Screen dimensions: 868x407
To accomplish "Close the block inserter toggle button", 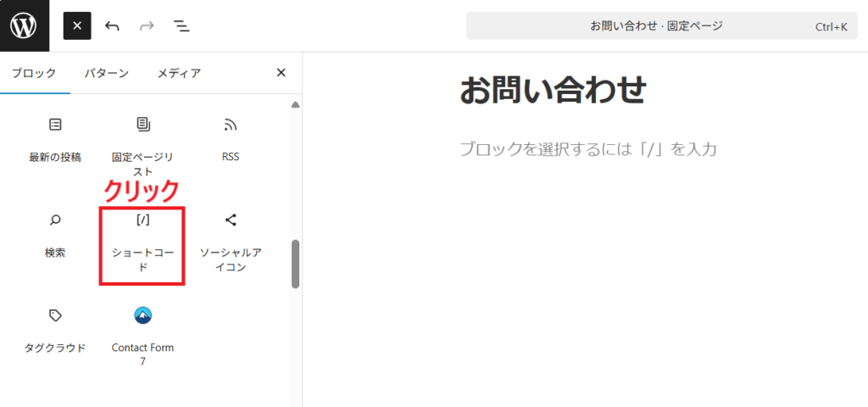I will pyautogui.click(x=77, y=25).
